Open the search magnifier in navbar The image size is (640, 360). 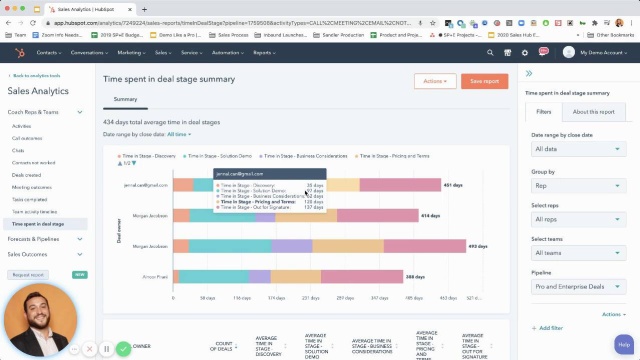click(x=490, y=53)
